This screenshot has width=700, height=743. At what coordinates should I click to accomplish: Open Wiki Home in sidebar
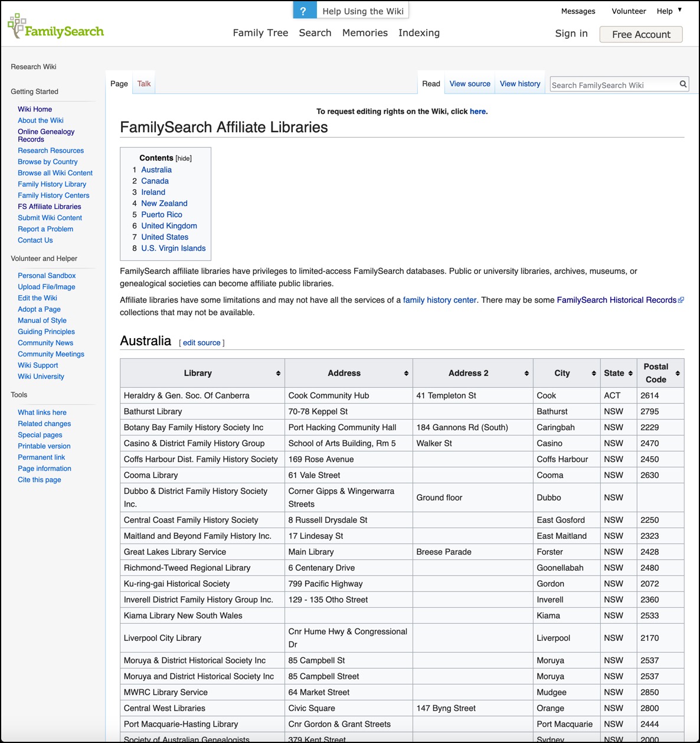point(35,109)
